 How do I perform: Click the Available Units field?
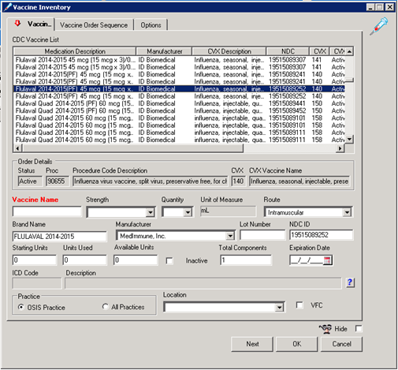[x=136, y=260]
